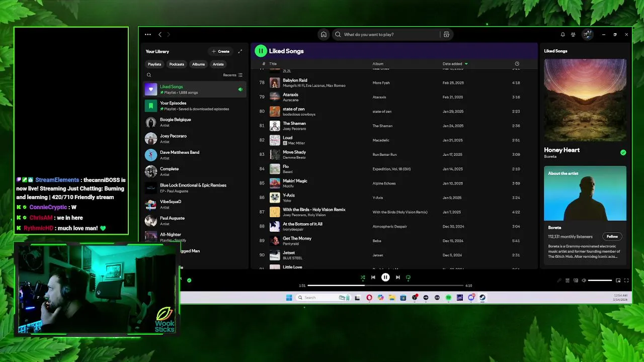Viewport: 644px width, 362px height.
Task: Open the Recents sort dropdown
Action: tap(232, 75)
